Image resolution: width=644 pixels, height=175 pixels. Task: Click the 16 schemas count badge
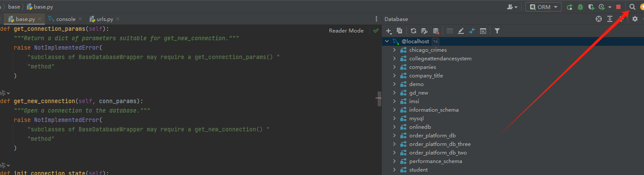(x=435, y=42)
